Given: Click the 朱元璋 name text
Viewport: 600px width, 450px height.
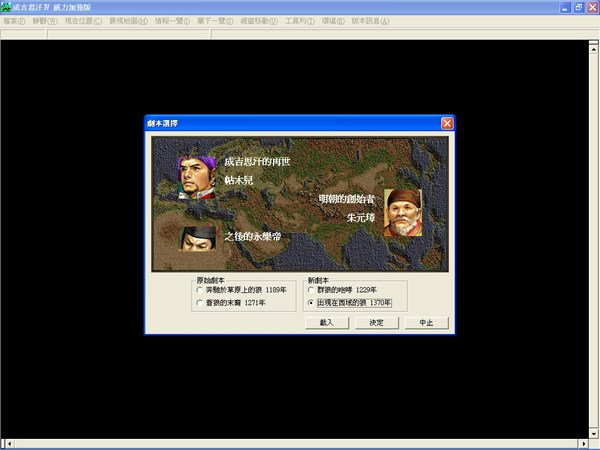Looking at the screenshot, I should point(361,218).
